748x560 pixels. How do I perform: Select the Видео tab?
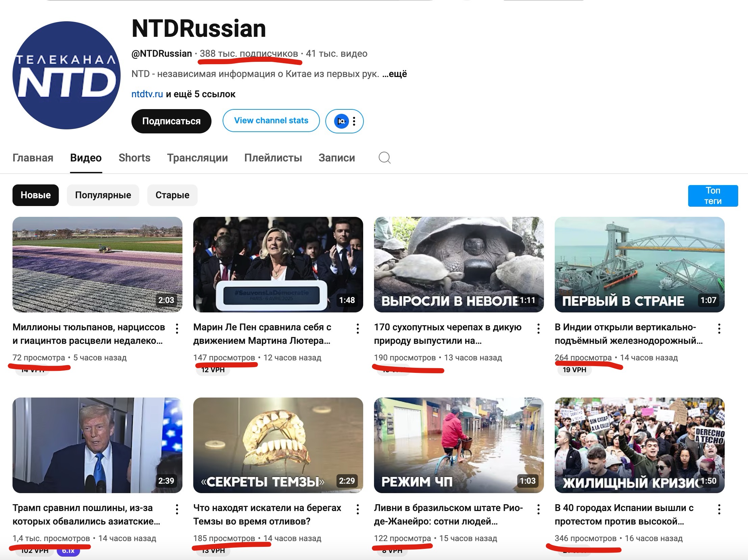(x=86, y=157)
